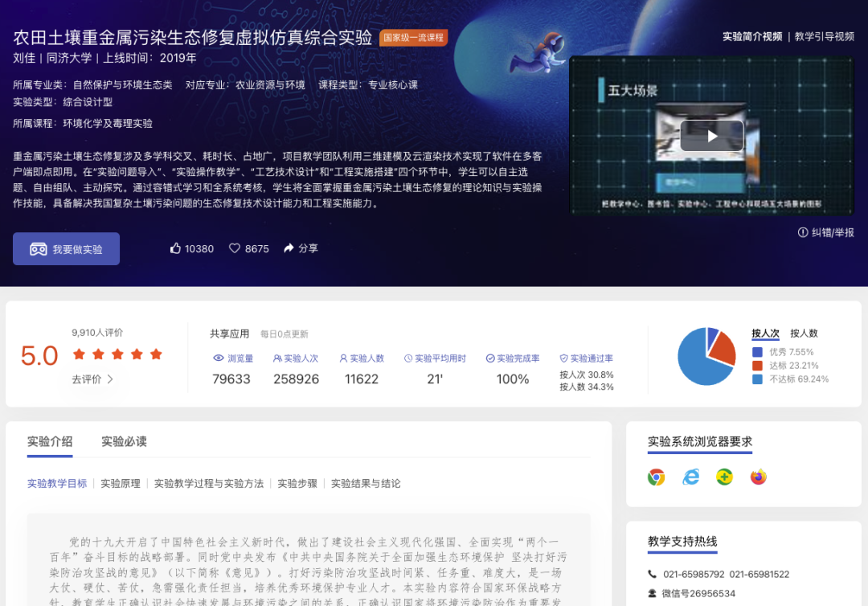Click the Chrome browser compatibility icon
This screenshot has height=606, width=868.
pyautogui.click(x=657, y=477)
